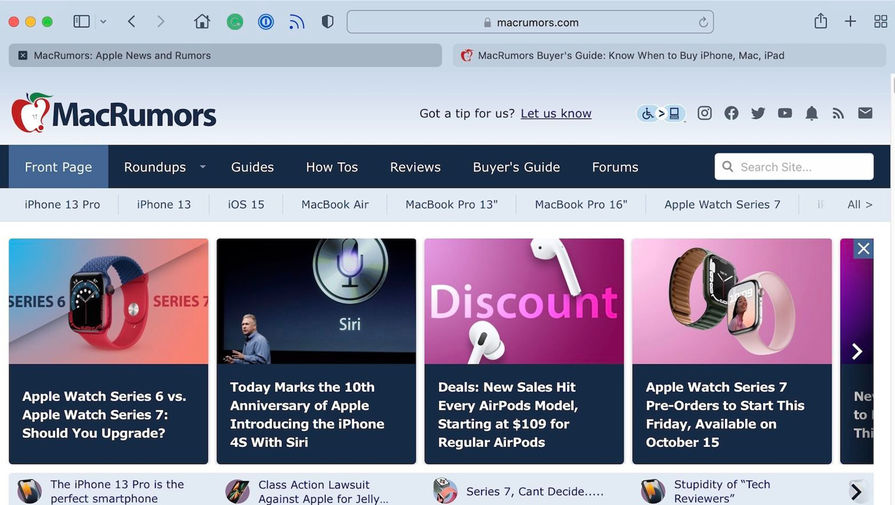Select the MacRumors: Apple News and Rumors tab

click(x=225, y=55)
